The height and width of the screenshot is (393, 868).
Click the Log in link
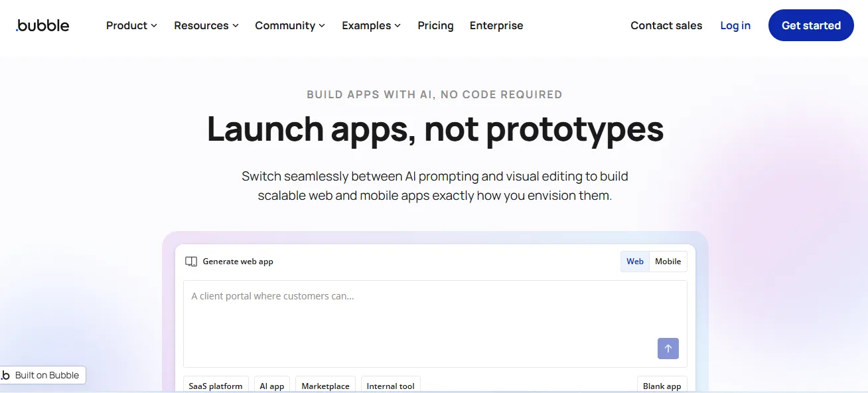pyautogui.click(x=735, y=25)
